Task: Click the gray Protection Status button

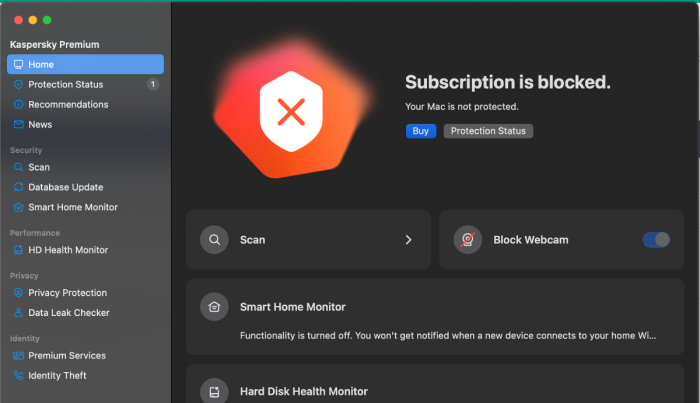Action: click(488, 131)
